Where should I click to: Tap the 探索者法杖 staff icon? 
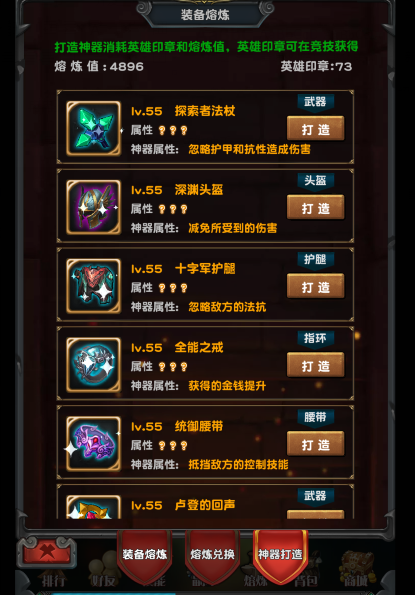tap(94, 128)
